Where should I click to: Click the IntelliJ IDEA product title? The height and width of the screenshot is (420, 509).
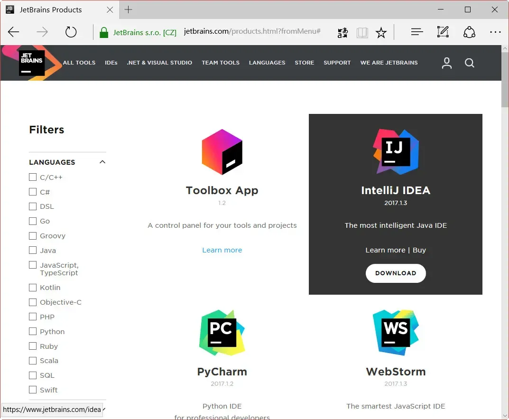tap(396, 190)
